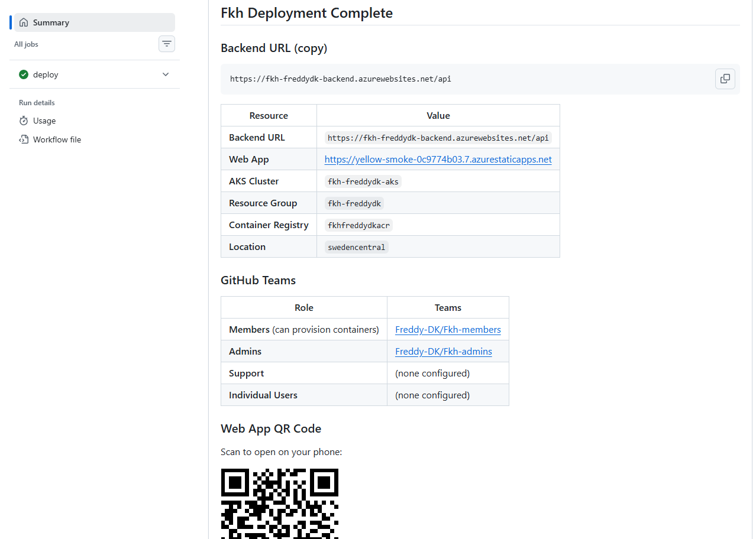
Task: Click the Resource Group row label
Action: [x=263, y=203]
